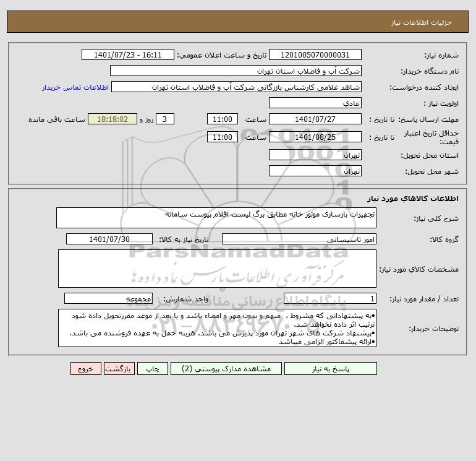476x461 pixels.
Task: Click the goods group field امور تاسیساتی
Action: (x=299, y=239)
